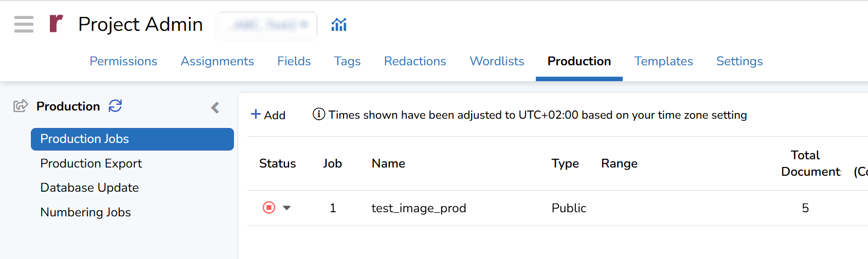Select the Settings tab
The height and width of the screenshot is (259, 868).
tap(739, 61)
